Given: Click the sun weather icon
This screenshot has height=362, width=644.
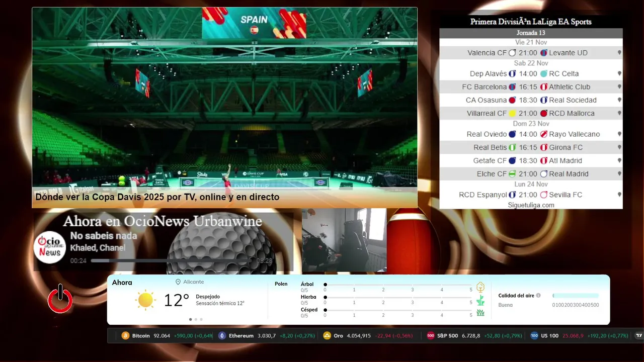Looking at the screenshot, I should coord(145,300).
